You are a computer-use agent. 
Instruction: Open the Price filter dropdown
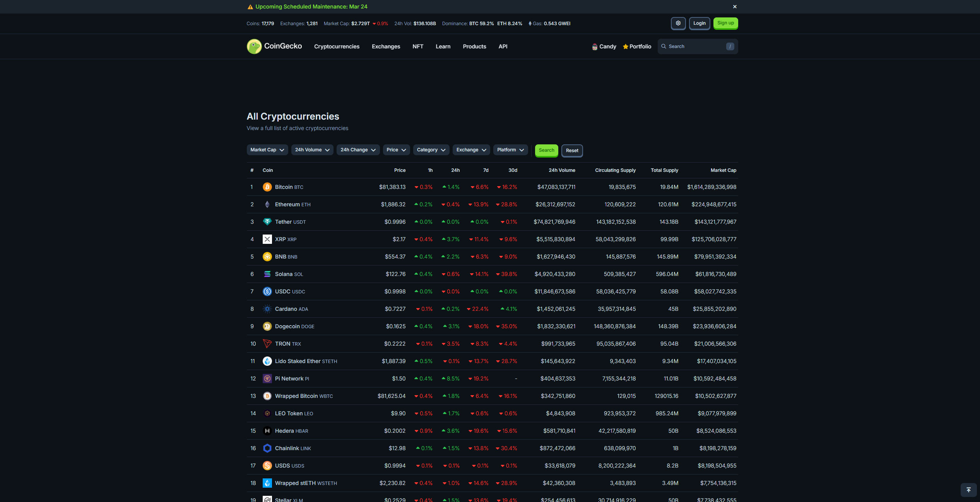click(x=397, y=150)
